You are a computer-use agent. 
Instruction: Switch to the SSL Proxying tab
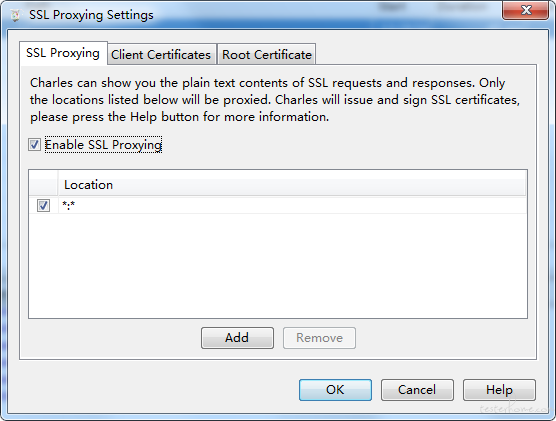pyautogui.click(x=63, y=53)
